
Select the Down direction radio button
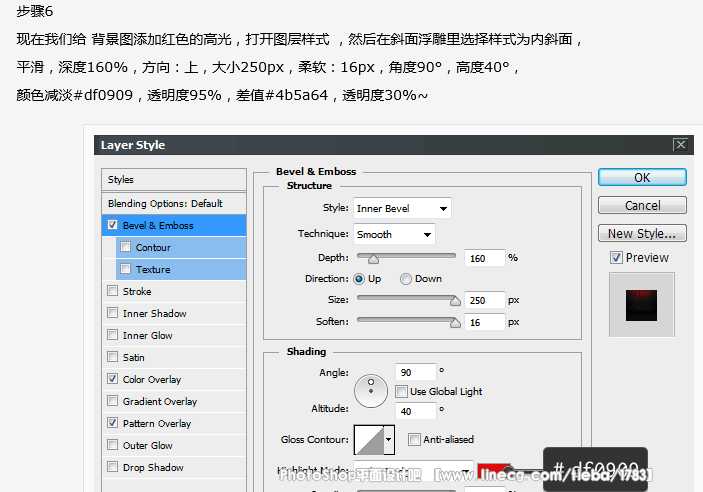click(x=406, y=279)
